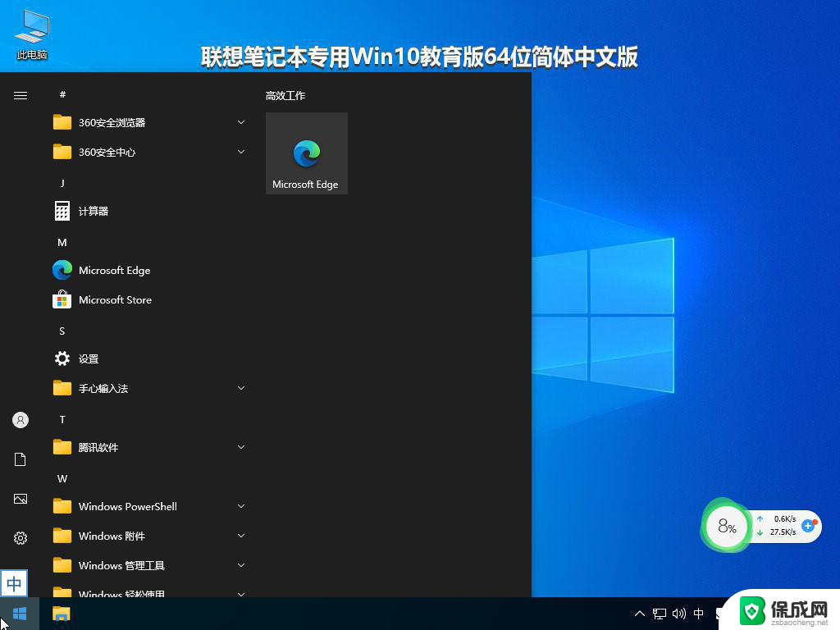Click the 360安全浏览器 folder name
The width and height of the screenshot is (840, 630).
112,123
